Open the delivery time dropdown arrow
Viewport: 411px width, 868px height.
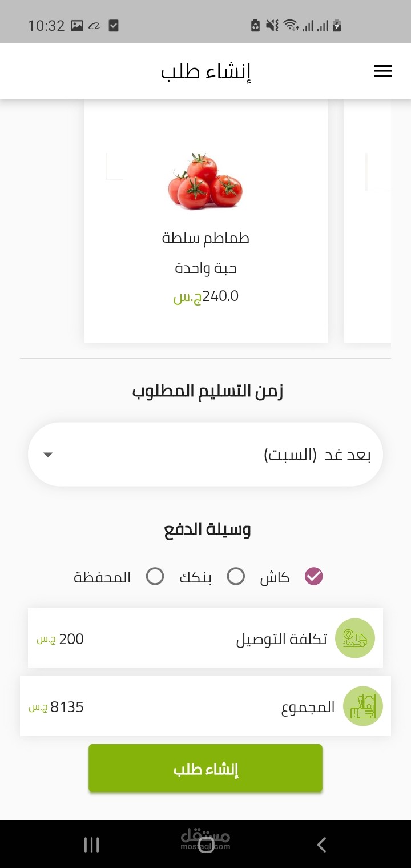(48, 455)
